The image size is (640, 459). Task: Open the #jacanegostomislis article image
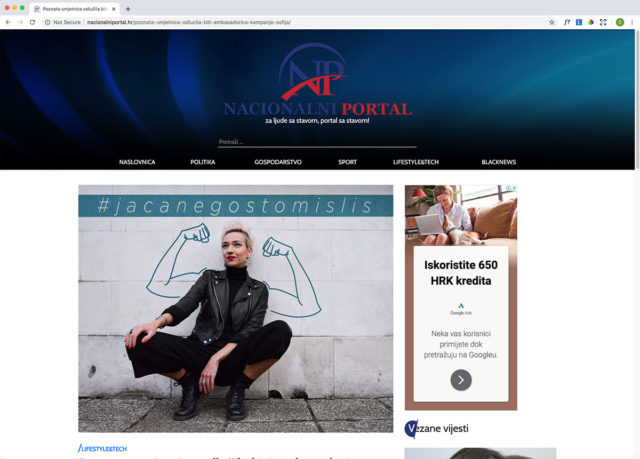point(236,308)
